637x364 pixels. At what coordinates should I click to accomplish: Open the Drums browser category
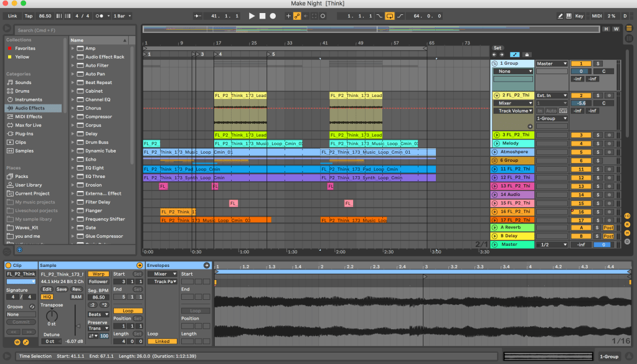(x=22, y=91)
